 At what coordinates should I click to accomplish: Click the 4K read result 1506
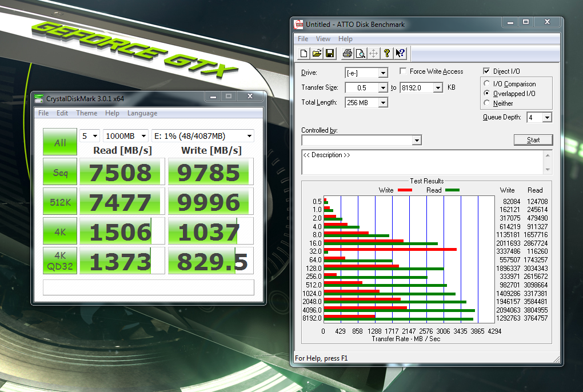[x=122, y=231]
